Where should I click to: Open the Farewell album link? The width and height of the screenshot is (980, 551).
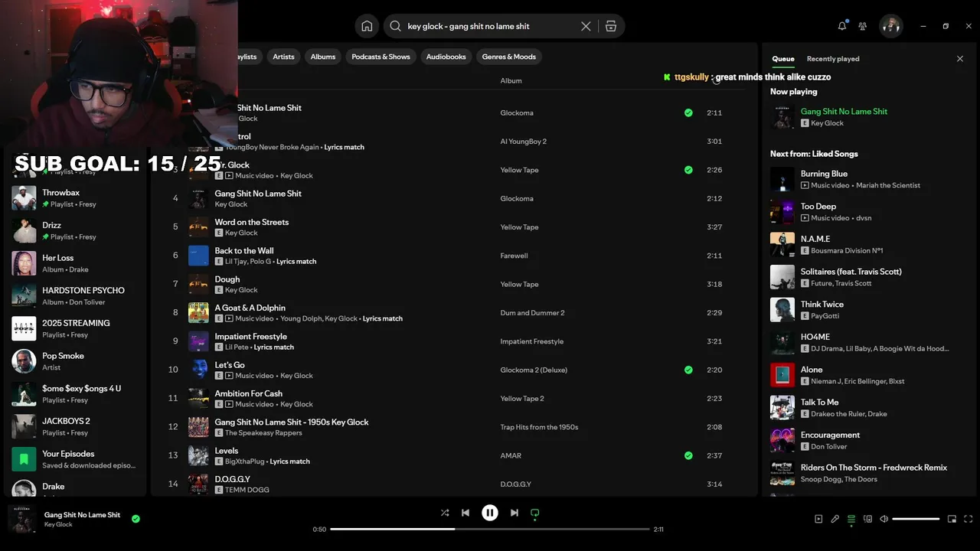point(514,256)
